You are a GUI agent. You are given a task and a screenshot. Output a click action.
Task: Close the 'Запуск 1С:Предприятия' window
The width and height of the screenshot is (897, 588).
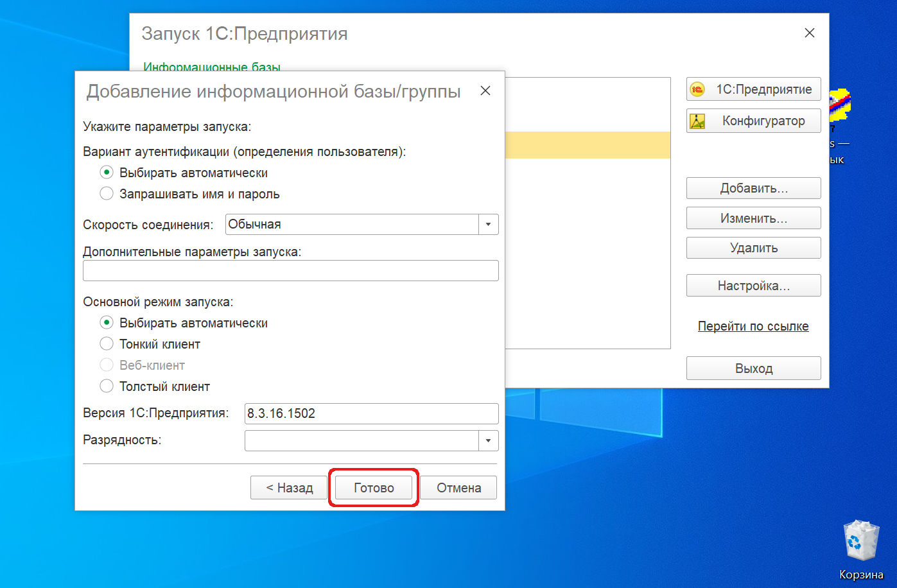[x=810, y=33]
